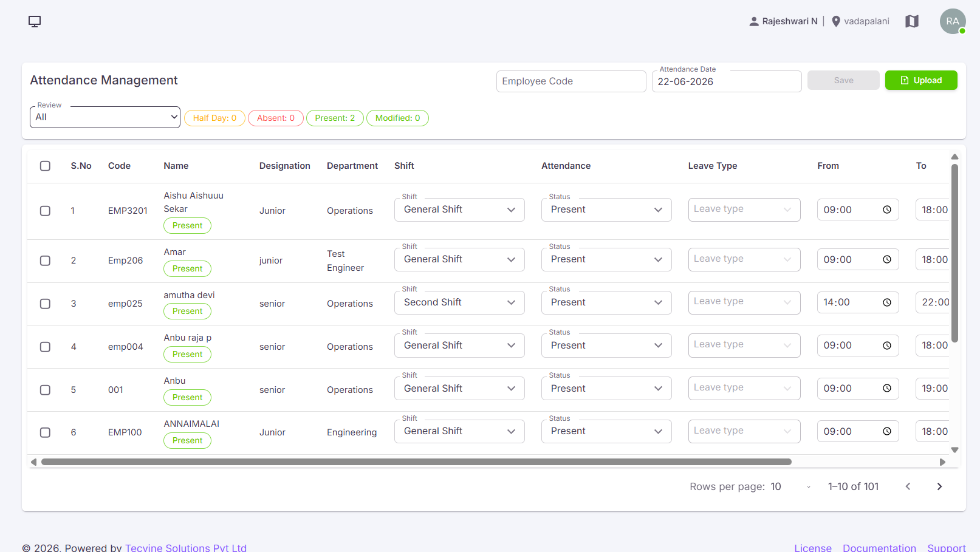Open the License footer link
The width and height of the screenshot is (980, 552).
click(x=813, y=547)
